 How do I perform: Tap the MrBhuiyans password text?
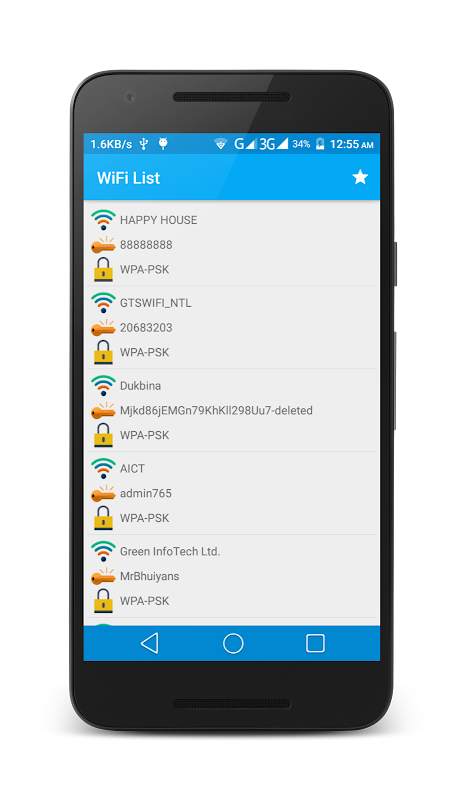pos(150,576)
